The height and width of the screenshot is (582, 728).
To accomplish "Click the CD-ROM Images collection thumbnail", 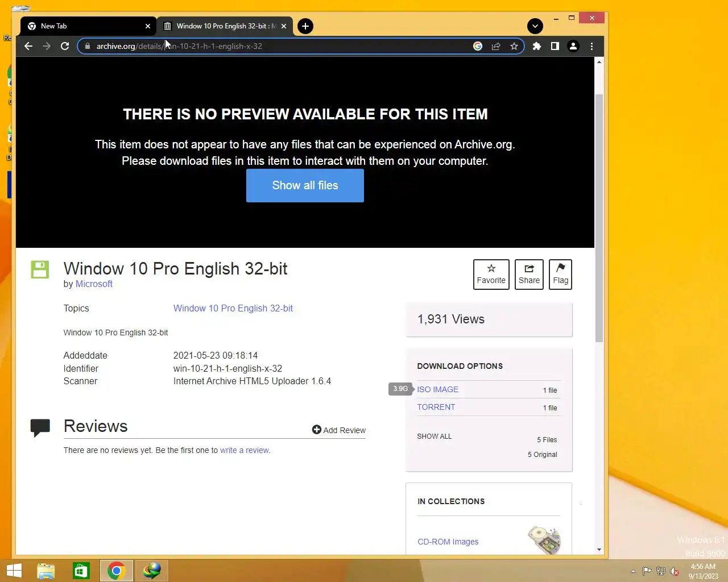I will pos(544,540).
